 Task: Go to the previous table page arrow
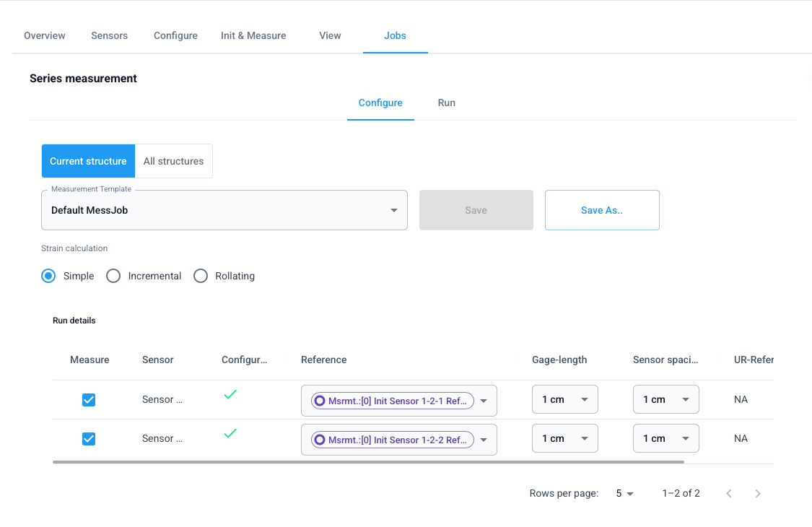[729, 493]
